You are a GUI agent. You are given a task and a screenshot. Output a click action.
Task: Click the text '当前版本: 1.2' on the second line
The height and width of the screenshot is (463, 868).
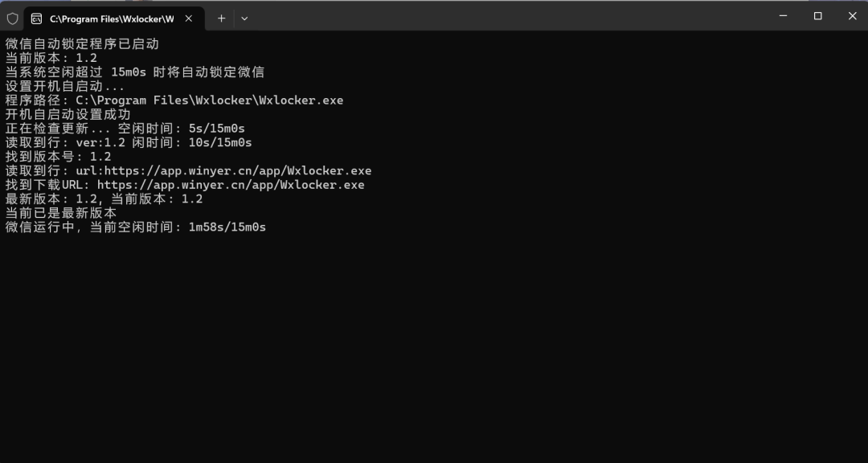(52, 58)
